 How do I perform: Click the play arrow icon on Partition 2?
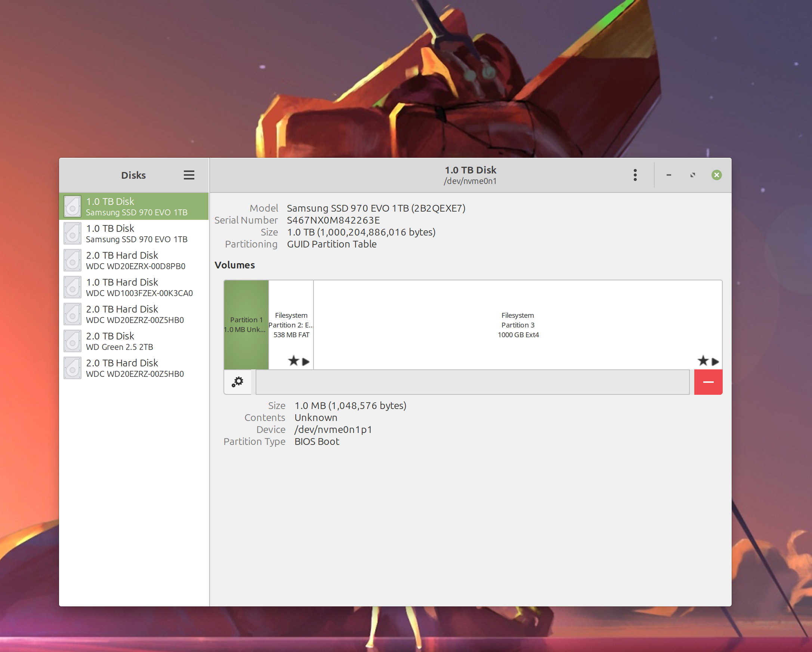[306, 362]
